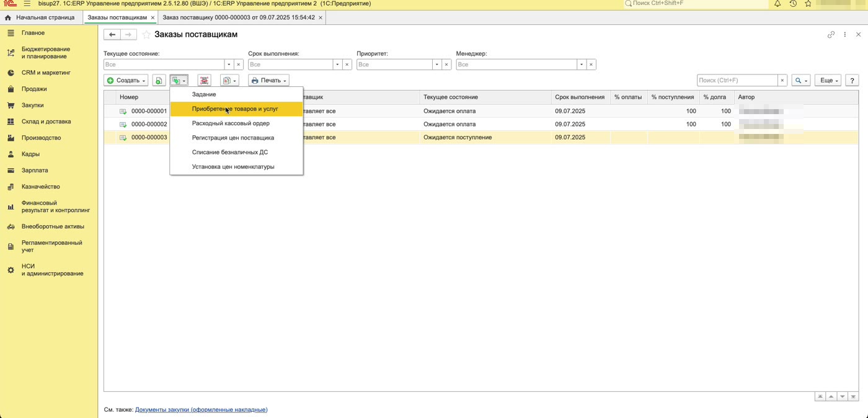
Task: Focus the list search field Поиск (Ctrl+F)
Action: 737,81
